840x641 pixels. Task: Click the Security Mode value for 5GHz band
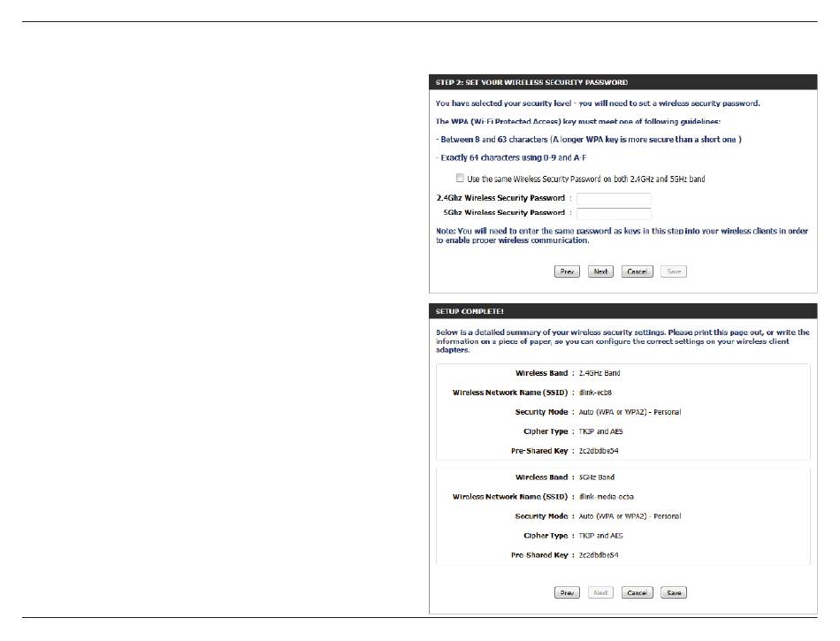(630, 516)
